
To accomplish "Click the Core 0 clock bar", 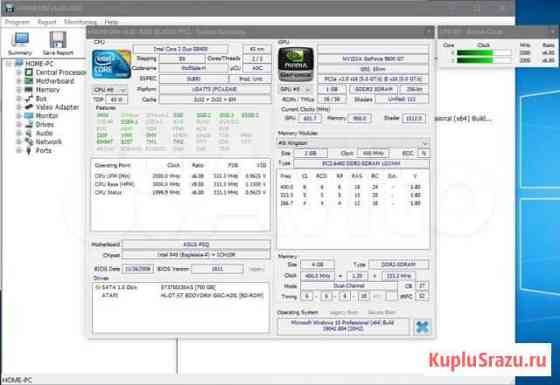I will (484, 53).
